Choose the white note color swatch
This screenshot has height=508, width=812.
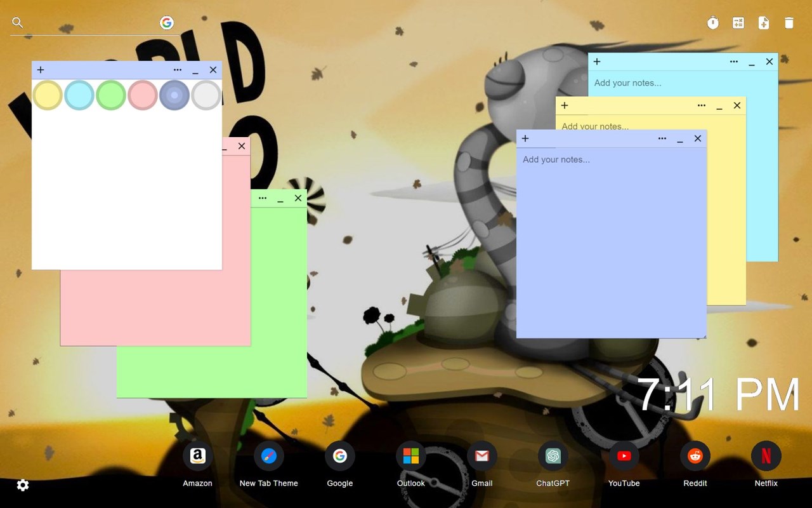click(x=206, y=95)
